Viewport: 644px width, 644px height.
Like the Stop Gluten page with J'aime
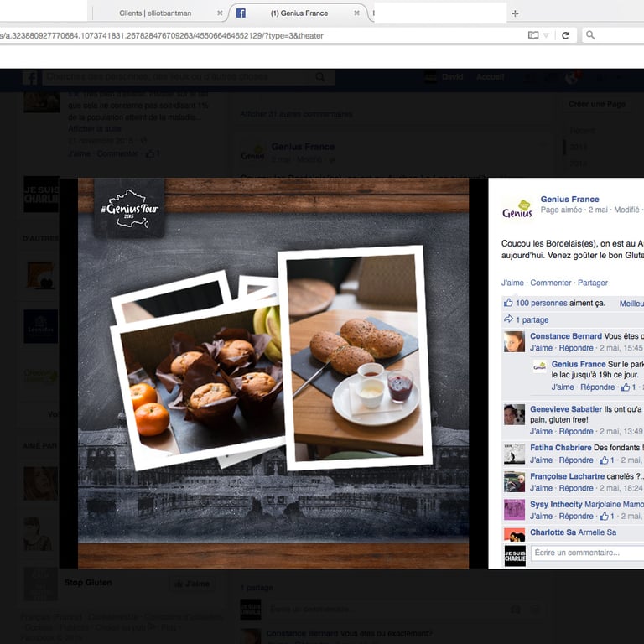[x=192, y=584]
